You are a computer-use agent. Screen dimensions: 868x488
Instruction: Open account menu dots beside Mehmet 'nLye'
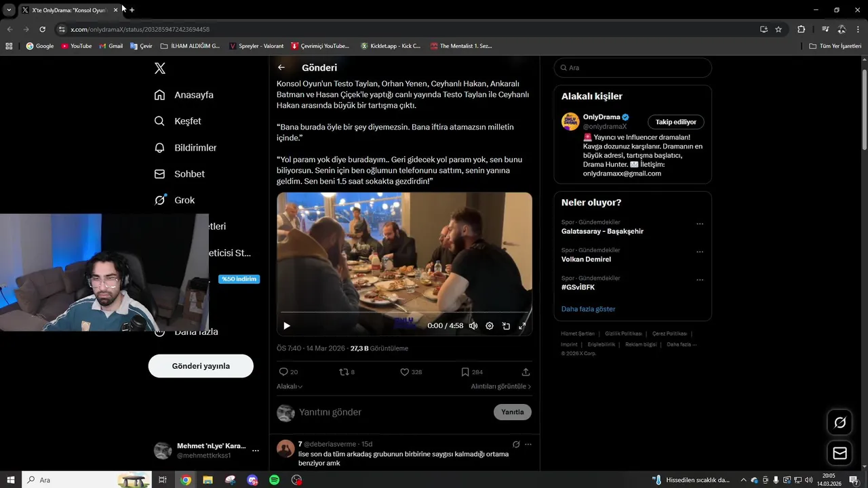coord(256,451)
